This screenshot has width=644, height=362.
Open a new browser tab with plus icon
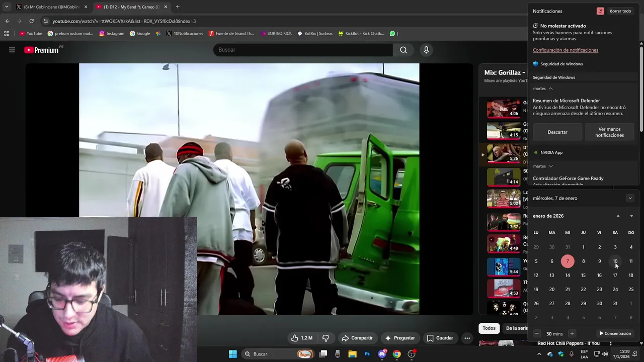coord(178,7)
